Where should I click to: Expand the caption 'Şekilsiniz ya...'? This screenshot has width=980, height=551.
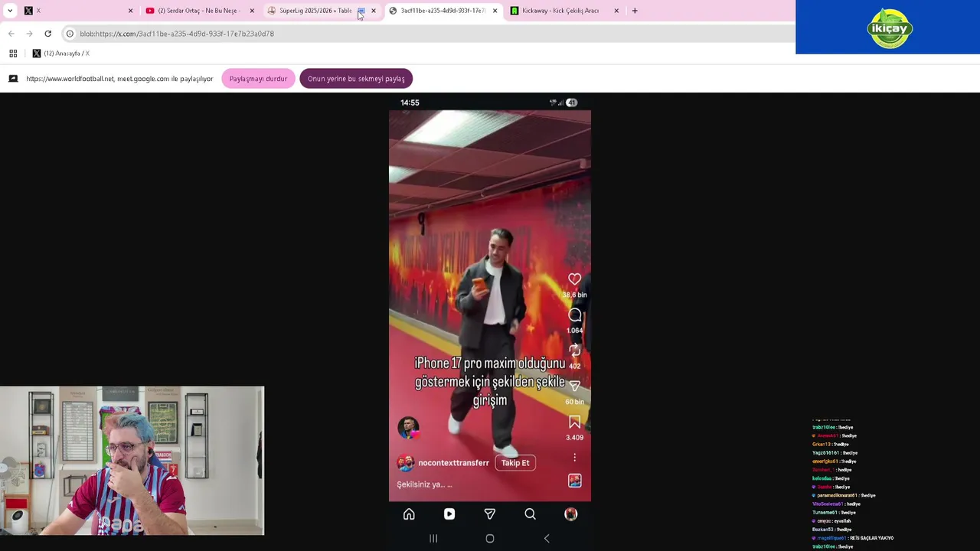click(424, 484)
